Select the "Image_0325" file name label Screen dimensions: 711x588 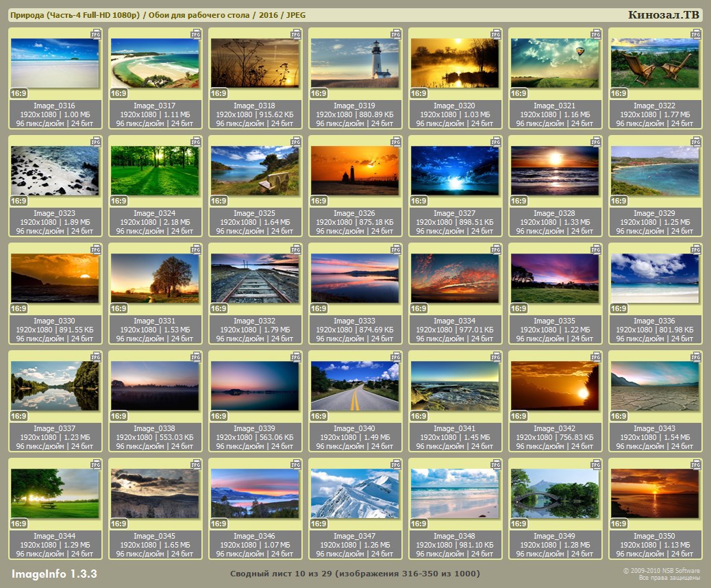(254, 213)
